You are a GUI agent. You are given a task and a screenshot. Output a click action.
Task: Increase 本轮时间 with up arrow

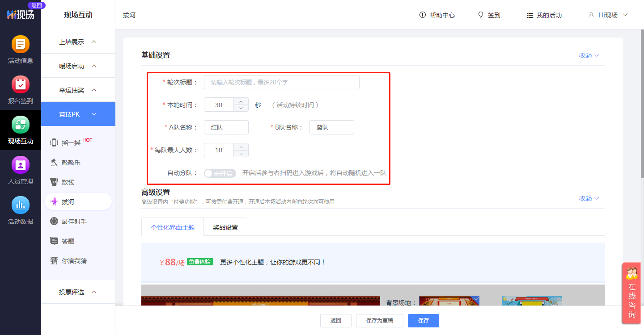241,101
